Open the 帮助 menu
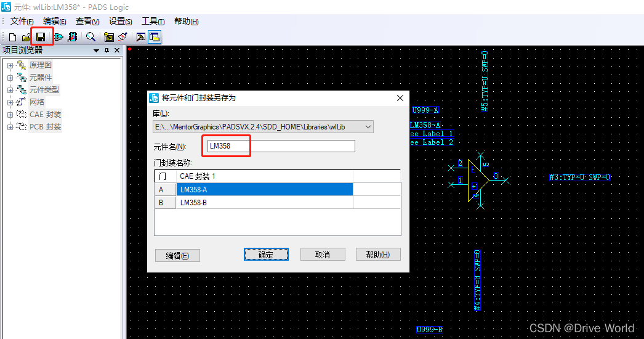This screenshot has width=644, height=339. (186, 22)
